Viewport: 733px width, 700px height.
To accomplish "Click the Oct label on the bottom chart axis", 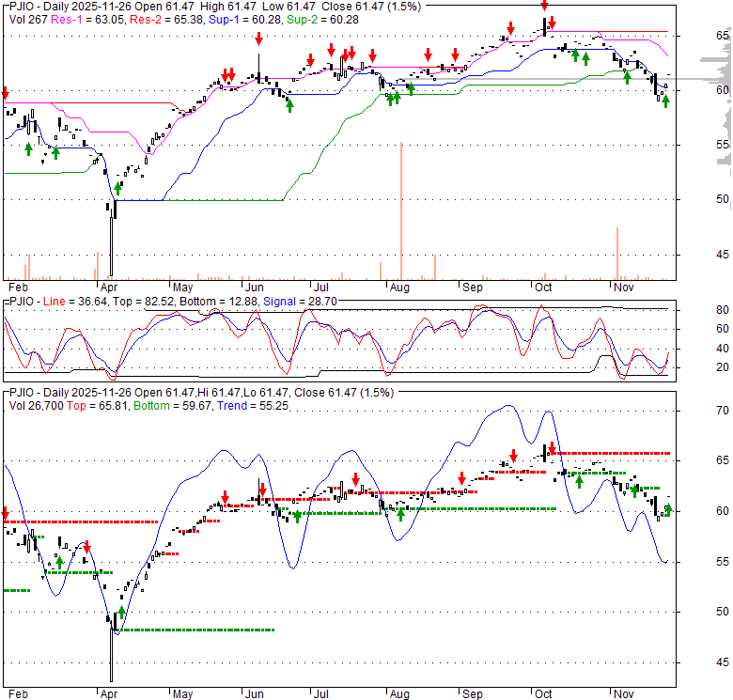I will 543,694.
